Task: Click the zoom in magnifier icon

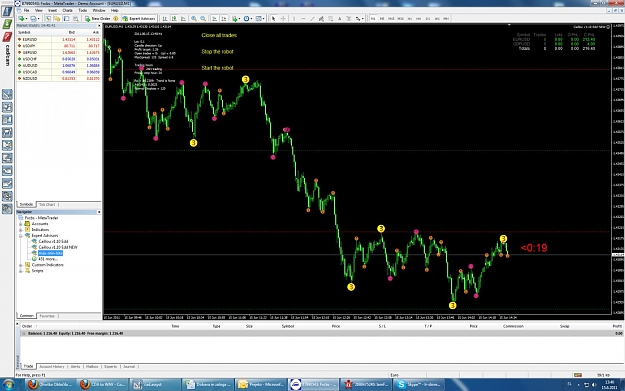Action: 194,18
